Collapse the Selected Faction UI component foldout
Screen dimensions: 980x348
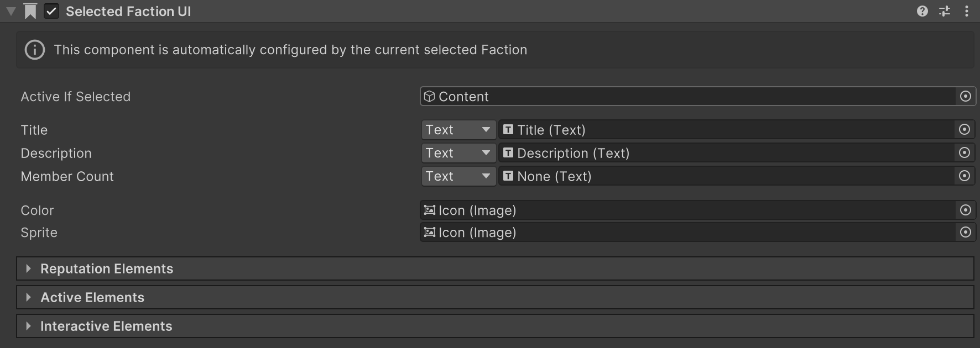11,11
